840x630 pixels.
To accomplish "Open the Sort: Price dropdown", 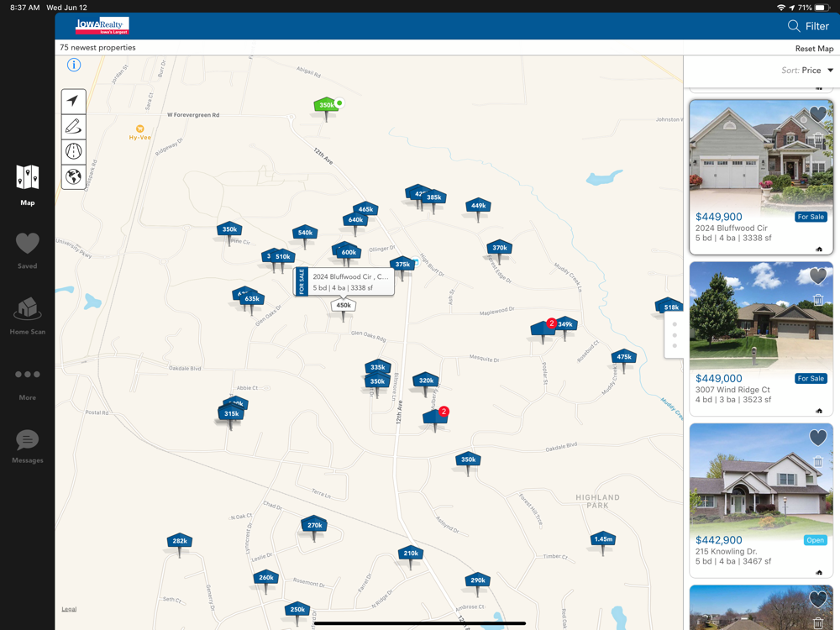I will [807, 71].
